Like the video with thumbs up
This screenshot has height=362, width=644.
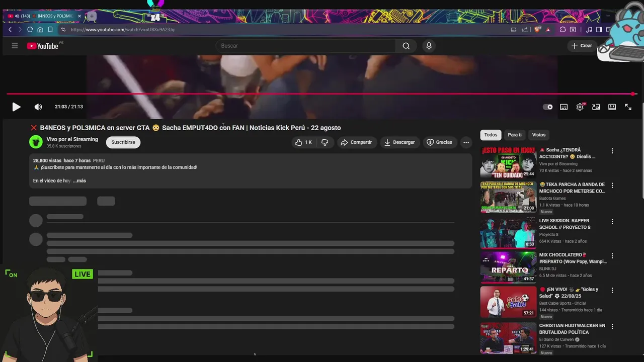(303, 142)
